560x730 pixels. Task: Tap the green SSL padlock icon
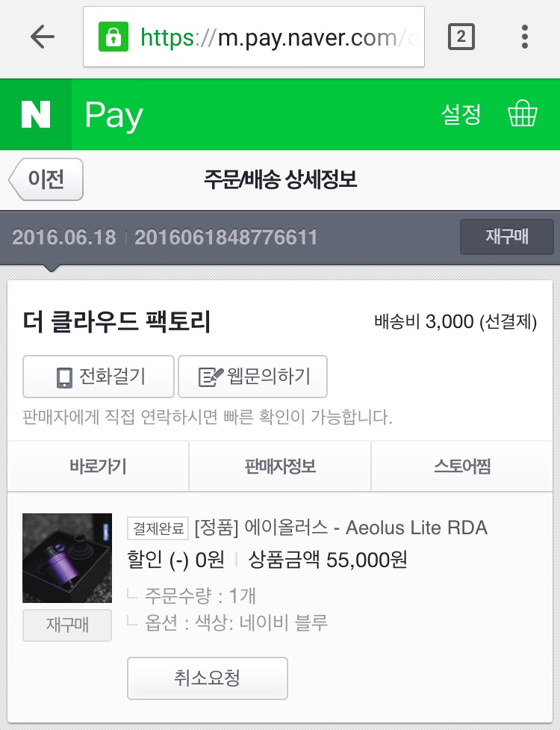click(113, 37)
